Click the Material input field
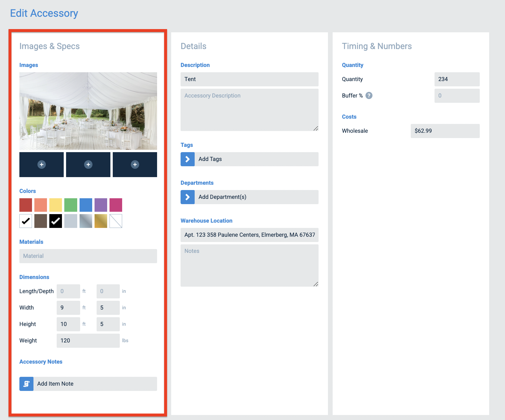This screenshot has height=420, width=505. pyautogui.click(x=88, y=256)
